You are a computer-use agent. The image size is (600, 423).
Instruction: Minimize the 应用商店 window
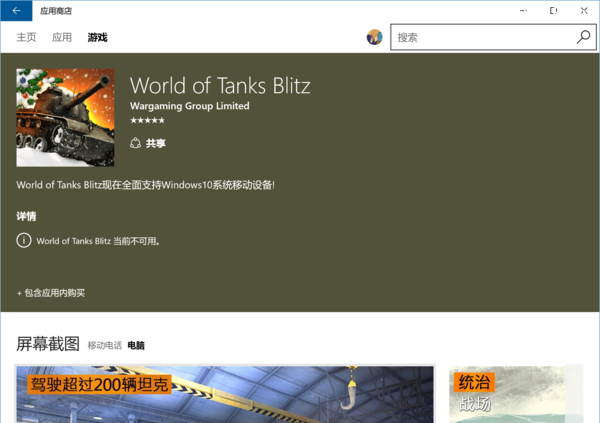click(524, 11)
